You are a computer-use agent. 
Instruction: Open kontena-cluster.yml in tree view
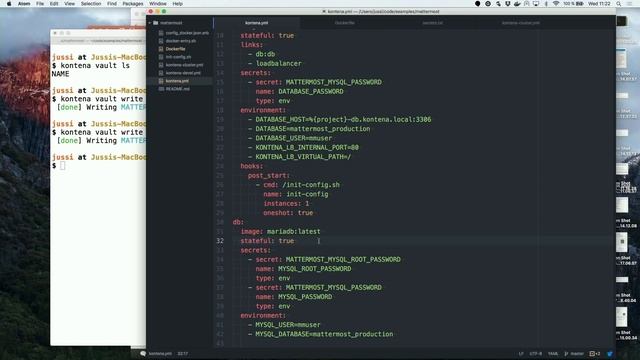pyautogui.click(x=184, y=65)
